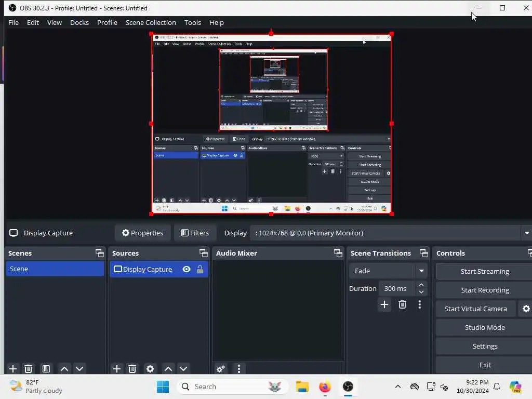Remove scene transition with trash icon

coord(403,304)
